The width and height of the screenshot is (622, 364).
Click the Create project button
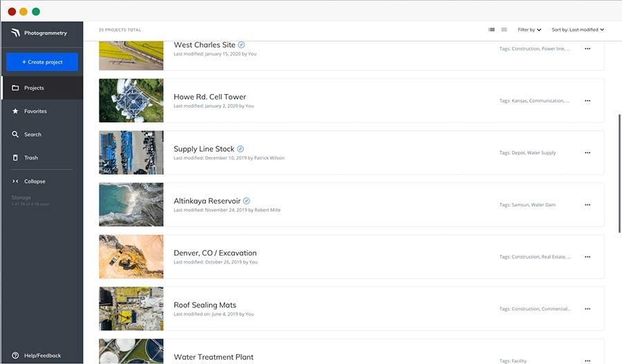coord(42,62)
